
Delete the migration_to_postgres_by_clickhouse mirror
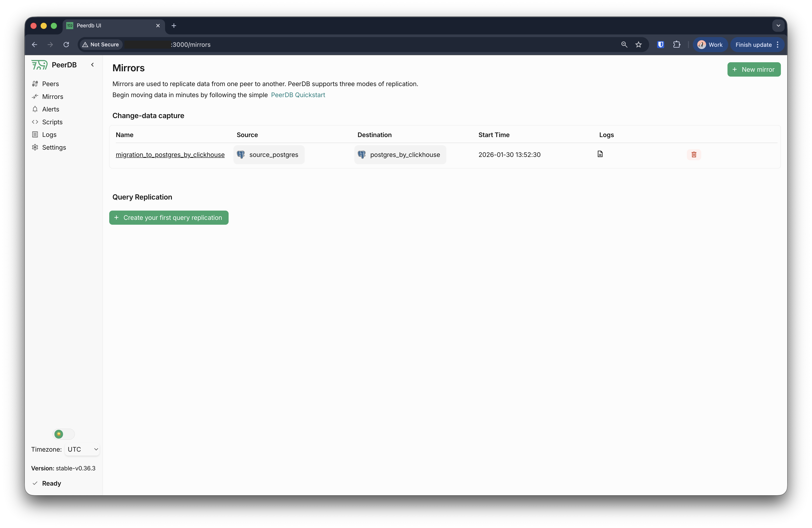(x=694, y=155)
